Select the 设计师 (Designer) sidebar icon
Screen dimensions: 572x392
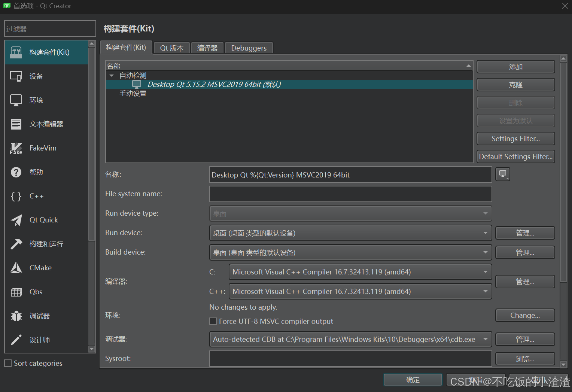pyautogui.click(x=16, y=340)
